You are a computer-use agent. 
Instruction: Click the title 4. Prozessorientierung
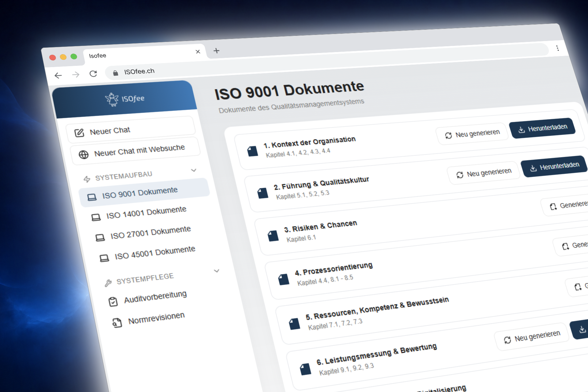pos(334,269)
